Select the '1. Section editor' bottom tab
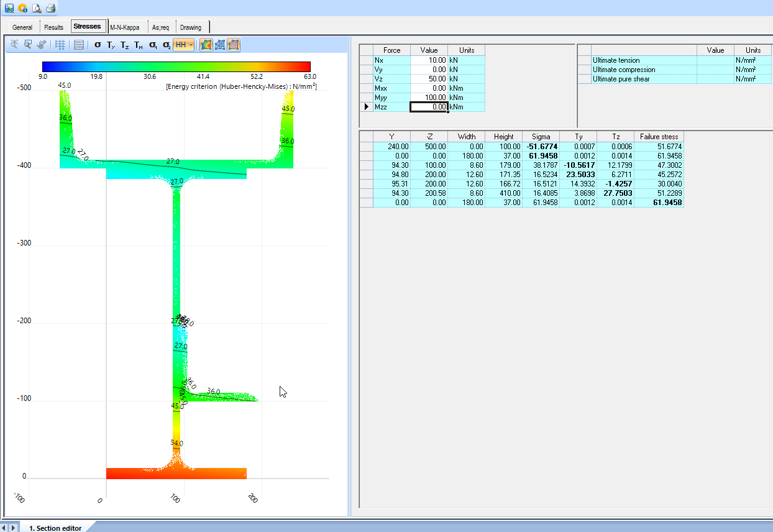The height and width of the screenshot is (532, 773). (55, 528)
